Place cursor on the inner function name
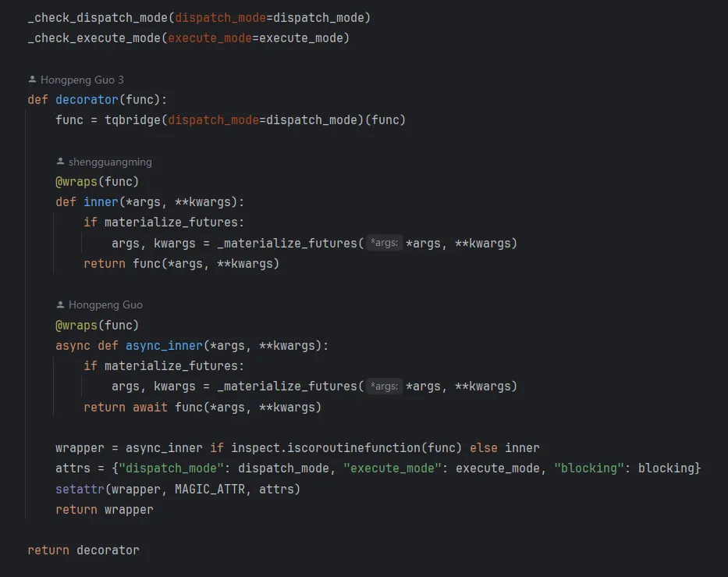Image resolution: width=728 pixels, height=577 pixels. [x=101, y=202]
